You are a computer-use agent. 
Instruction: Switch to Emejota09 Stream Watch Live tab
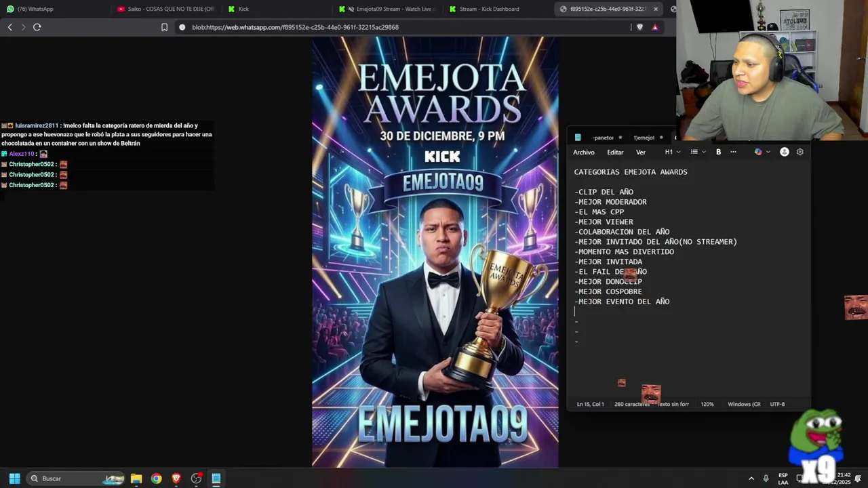388,9
